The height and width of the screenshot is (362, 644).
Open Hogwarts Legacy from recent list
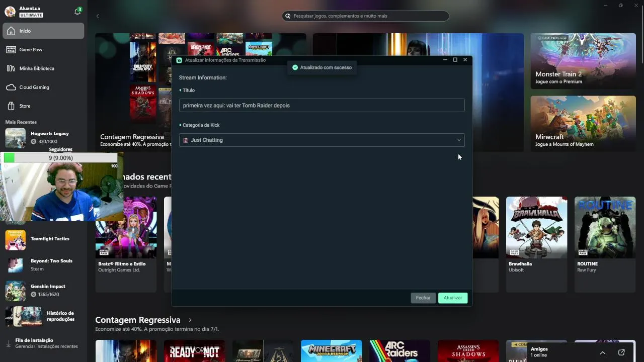[44, 138]
